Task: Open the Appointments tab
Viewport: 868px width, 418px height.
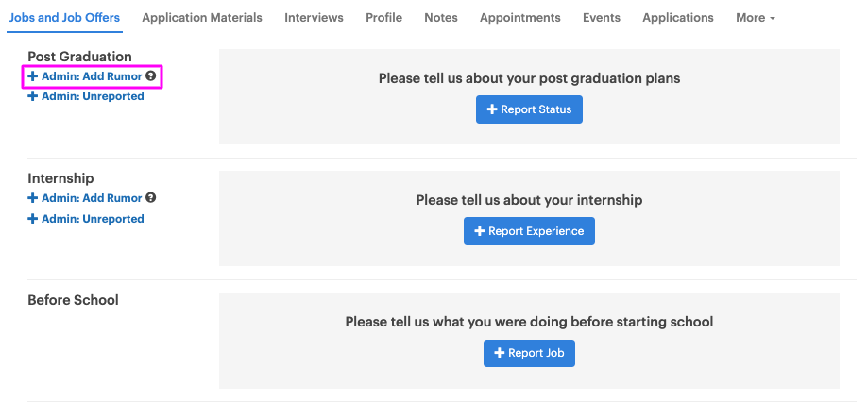Action: click(x=520, y=18)
